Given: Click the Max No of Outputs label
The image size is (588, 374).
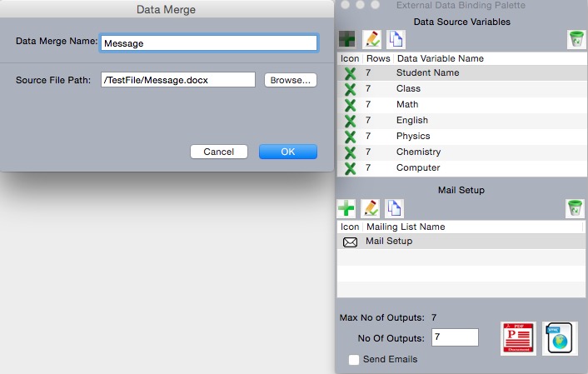Looking at the screenshot, I should tap(381, 317).
